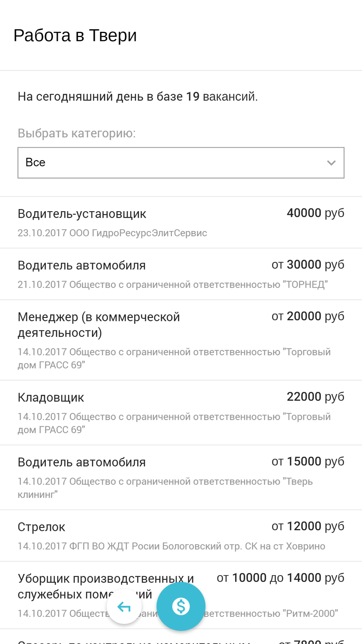Open the 'Все' category selector

click(x=181, y=163)
